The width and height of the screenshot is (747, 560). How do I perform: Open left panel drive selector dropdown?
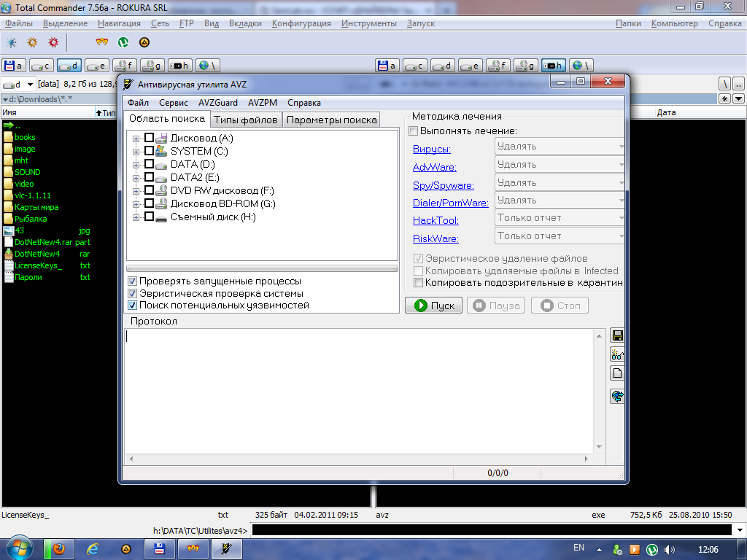[30, 85]
